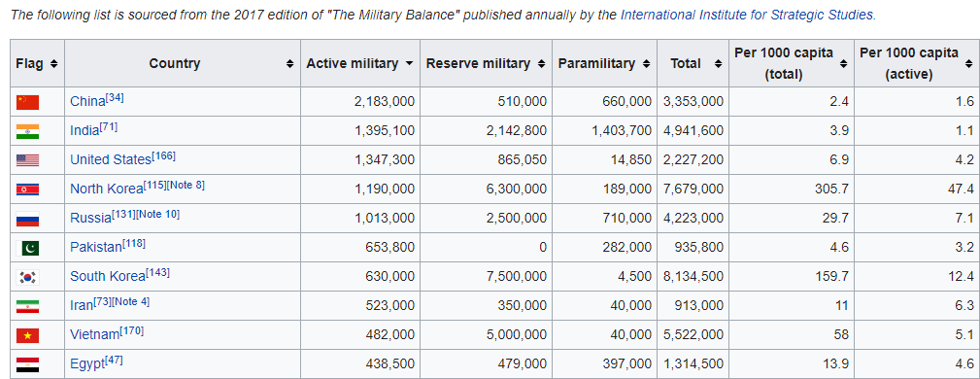The width and height of the screenshot is (980, 379).
Task: Open citation [47] next to Egypt
Action: (x=114, y=361)
